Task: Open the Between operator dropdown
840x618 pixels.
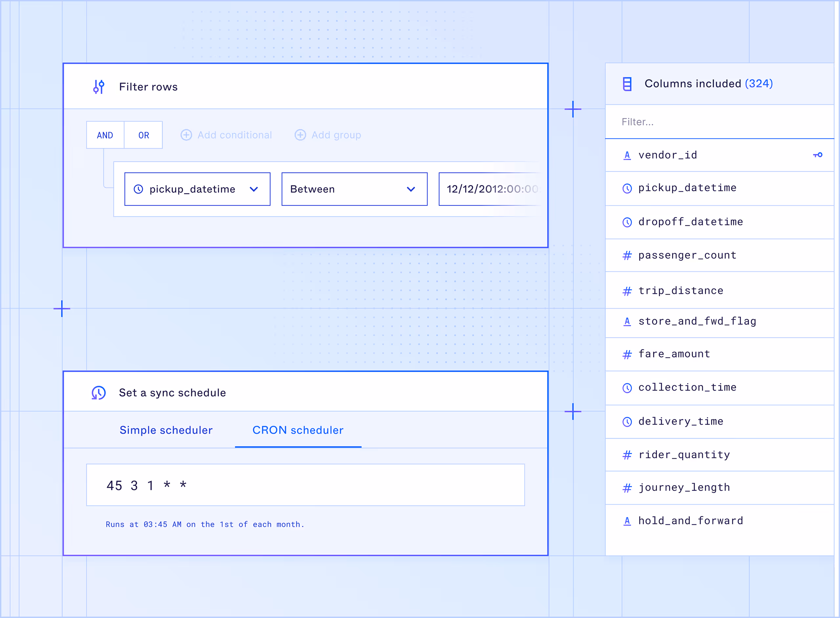Action: [x=354, y=189]
